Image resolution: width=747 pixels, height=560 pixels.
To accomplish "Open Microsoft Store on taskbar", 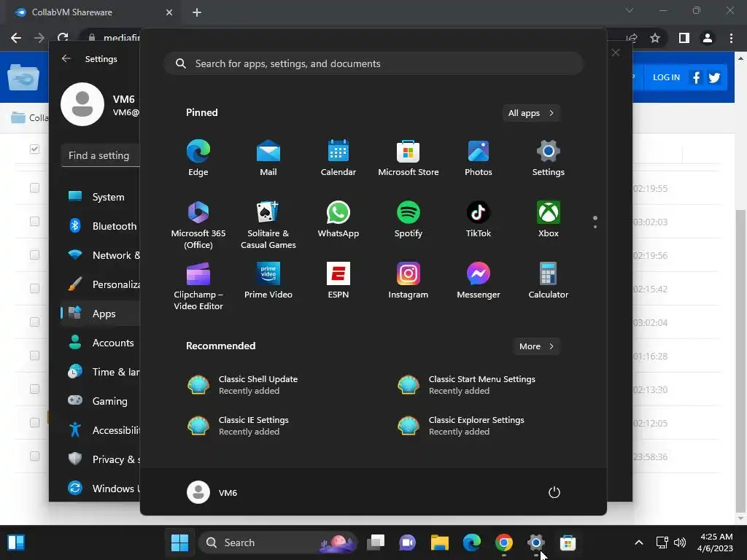I will [568, 542].
